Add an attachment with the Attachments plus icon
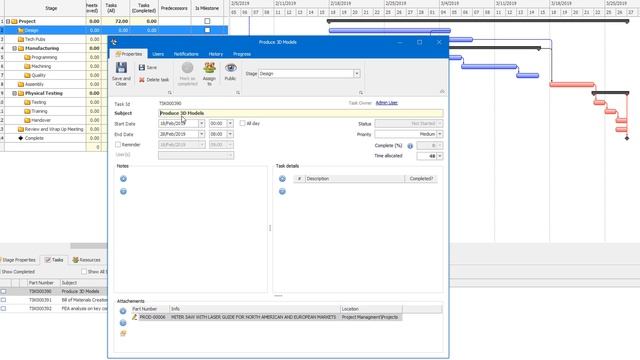Screen dimensions: 640x360 coord(123,311)
